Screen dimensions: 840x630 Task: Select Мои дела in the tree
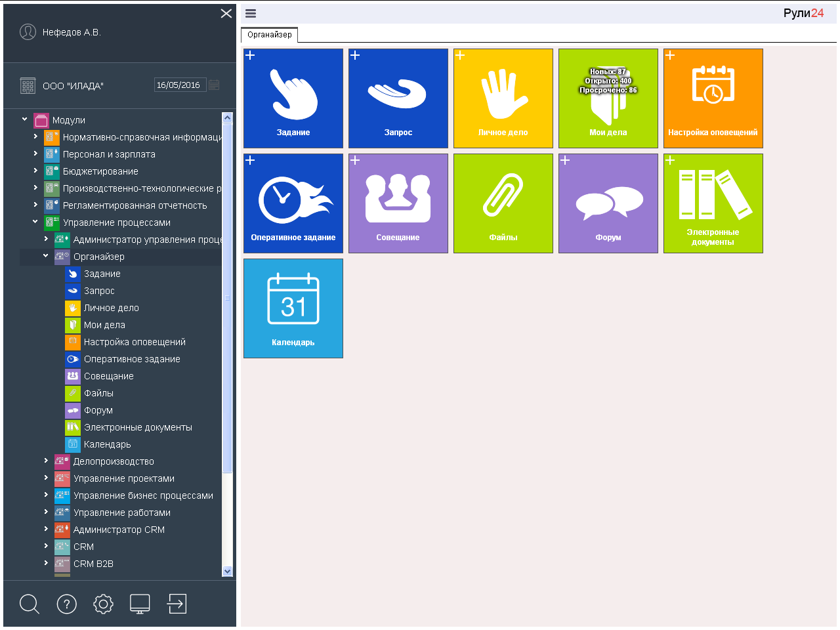[x=104, y=325]
